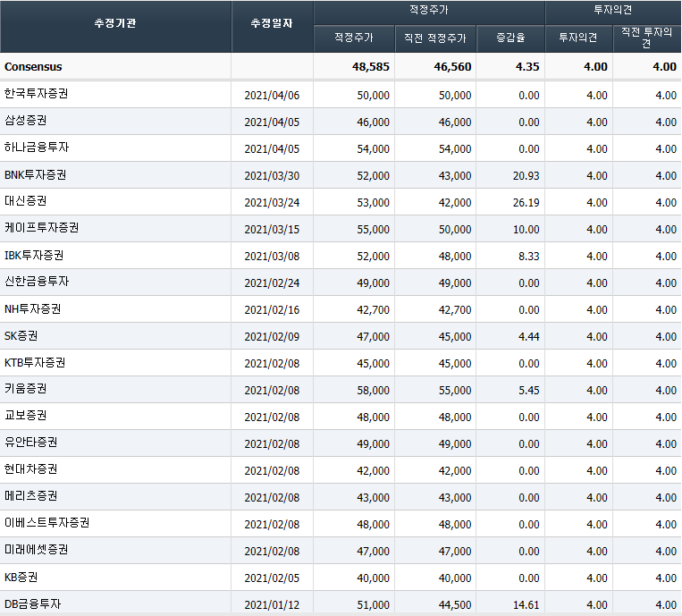Select the Consensus row label
Screen dimensions: 682x616
(x=33, y=66)
